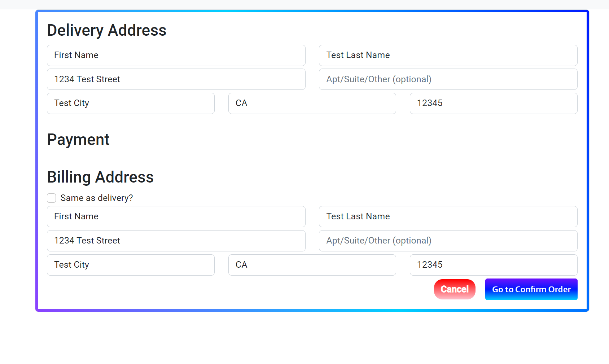The width and height of the screenshot is (609, 364).
Task: Cancel the checkout form
Action: pyautogui.click(x=455, y=289)
